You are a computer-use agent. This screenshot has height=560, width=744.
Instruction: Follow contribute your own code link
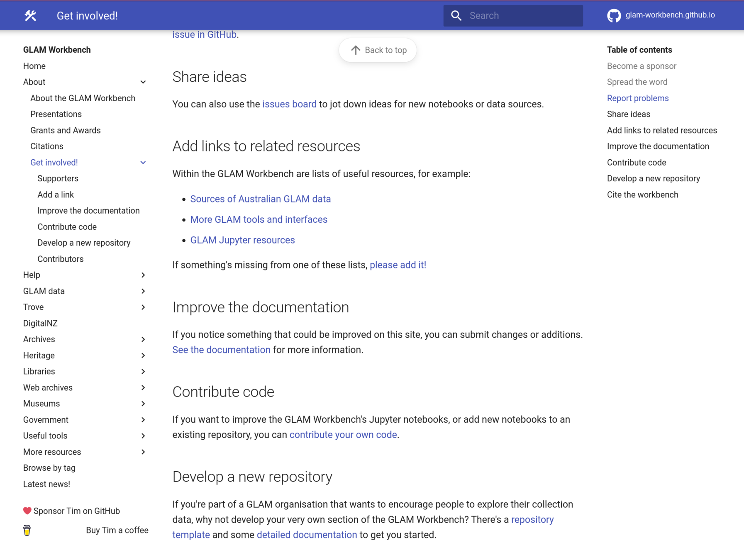(x=343, y=435)
